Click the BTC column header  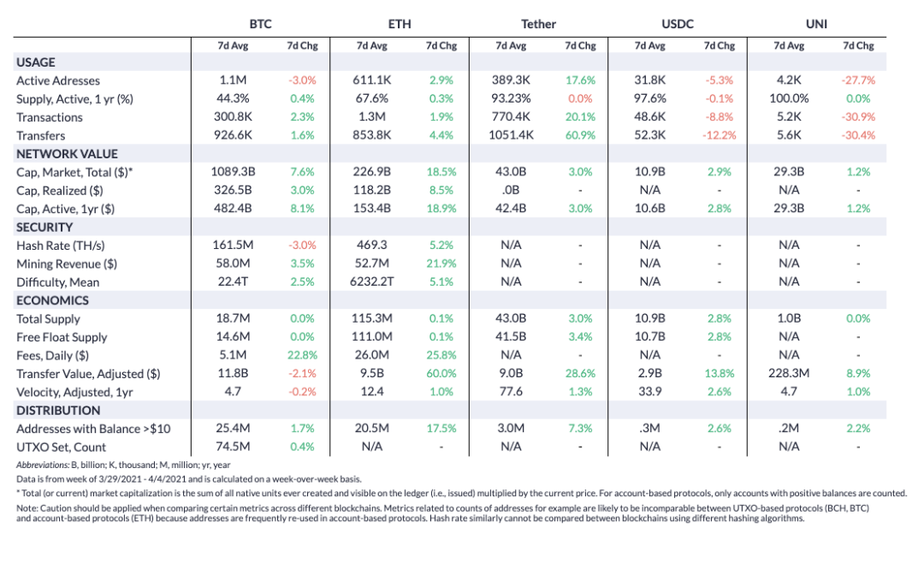[260, 24]
